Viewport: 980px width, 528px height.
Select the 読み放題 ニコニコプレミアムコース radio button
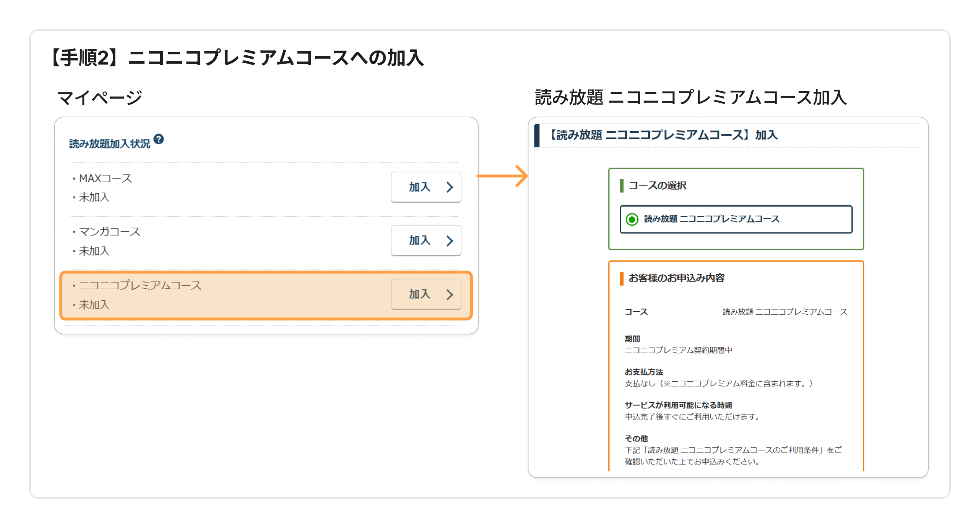[x=632, y=219]
